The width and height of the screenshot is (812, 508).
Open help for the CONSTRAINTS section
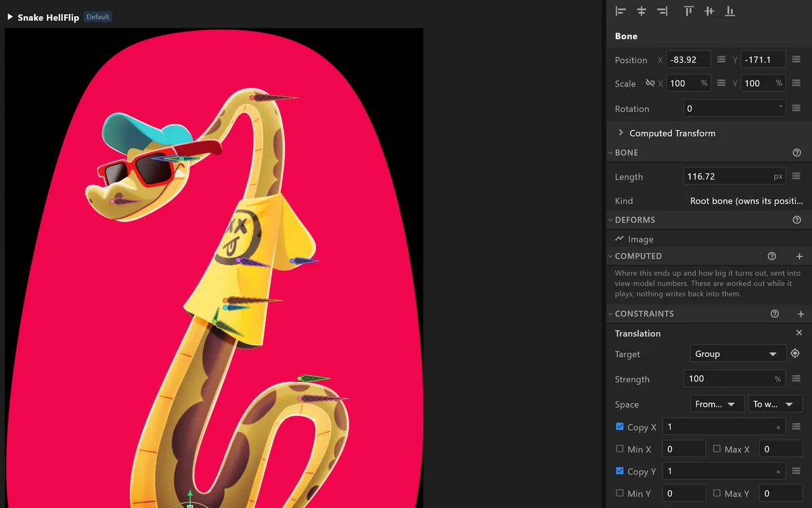[775, 314]
